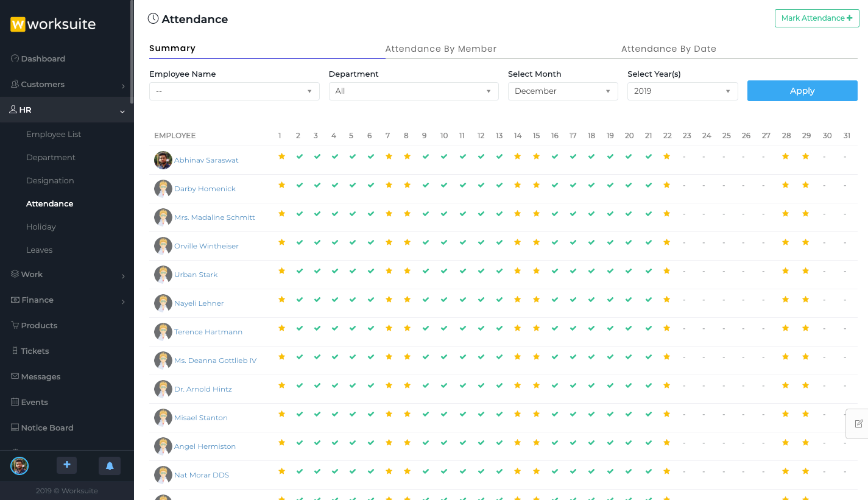Click Abhinav Saraswat's day 1 star
This screenshot has width=868, height=500.
click(281, 157)
